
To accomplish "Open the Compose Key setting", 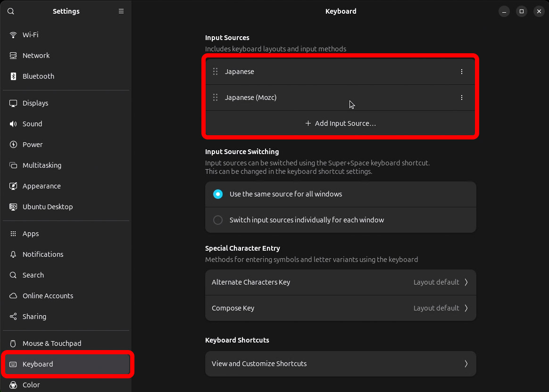I will click(x=341, y=308).
